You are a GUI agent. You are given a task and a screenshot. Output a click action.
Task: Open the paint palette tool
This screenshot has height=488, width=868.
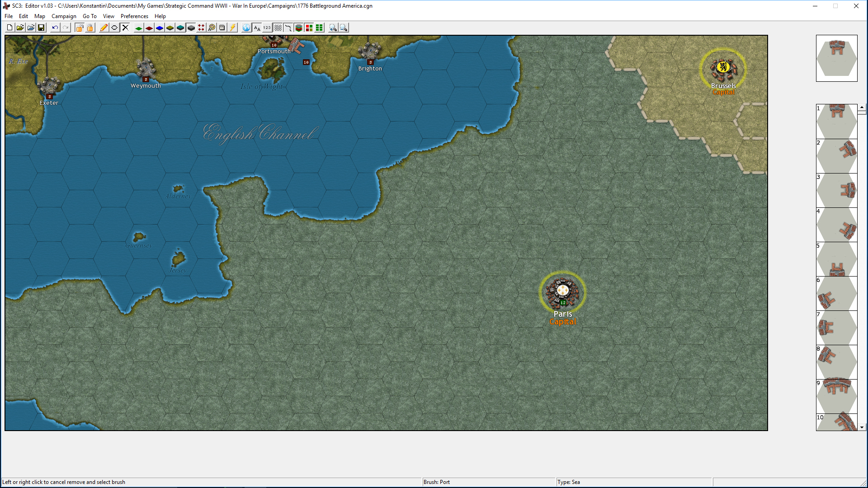(x=212, y=28)
